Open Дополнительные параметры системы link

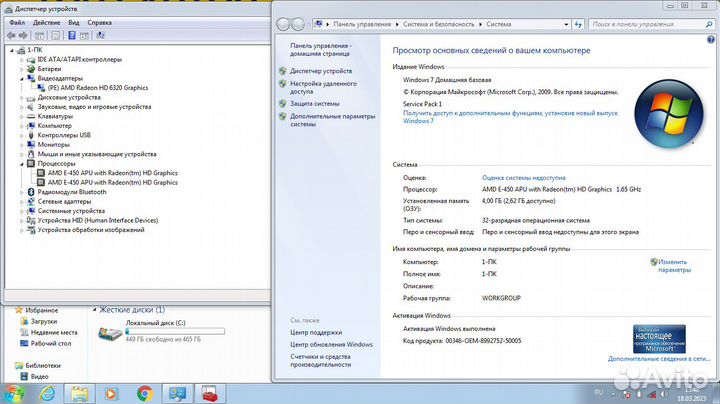click(332, 120)
